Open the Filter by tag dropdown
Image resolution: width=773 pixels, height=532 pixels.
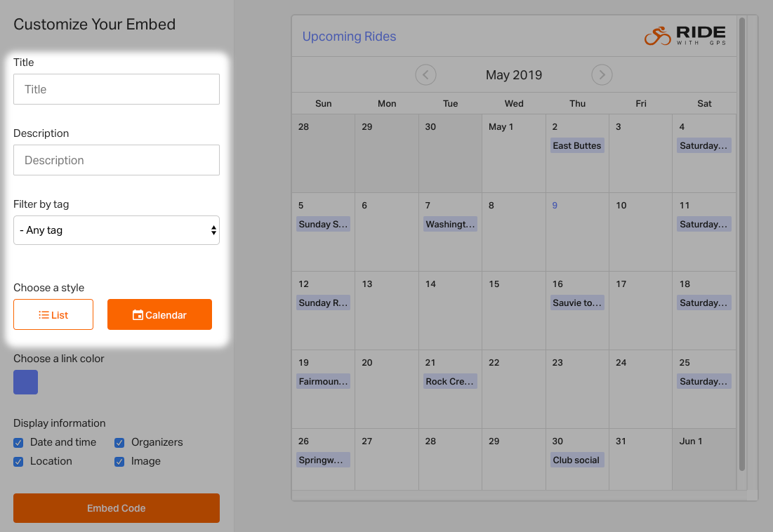coord(117,230)
